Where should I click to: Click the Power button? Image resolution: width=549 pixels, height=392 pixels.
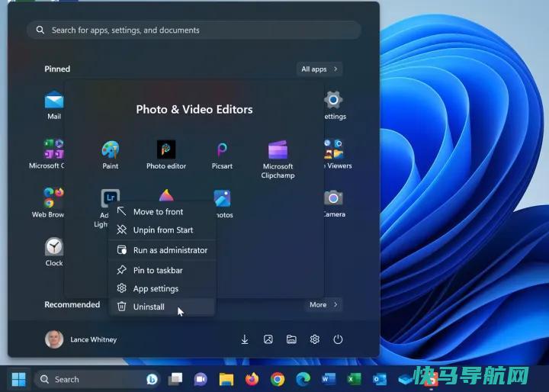[x=338, y=339]
